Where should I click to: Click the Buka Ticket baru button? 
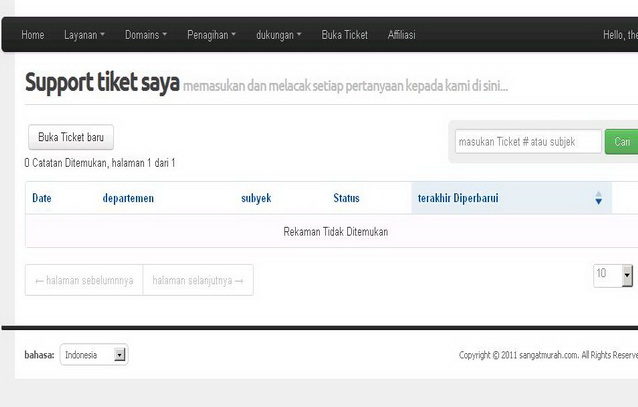pos(71,137)
